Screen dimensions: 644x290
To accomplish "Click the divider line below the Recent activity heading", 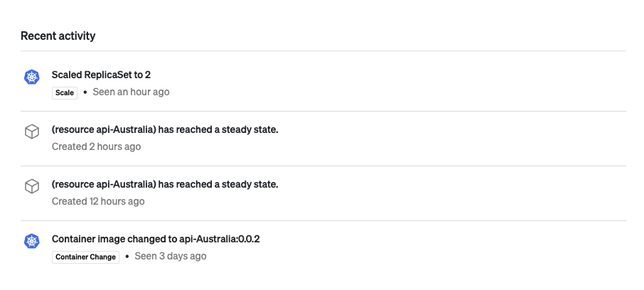I will pos(323,51).
